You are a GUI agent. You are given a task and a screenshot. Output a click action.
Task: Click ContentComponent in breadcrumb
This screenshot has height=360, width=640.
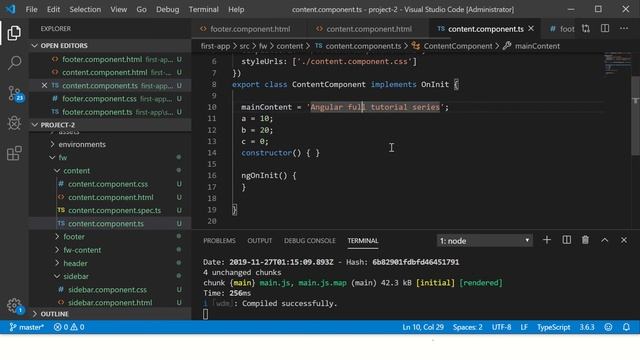[458, 46]
